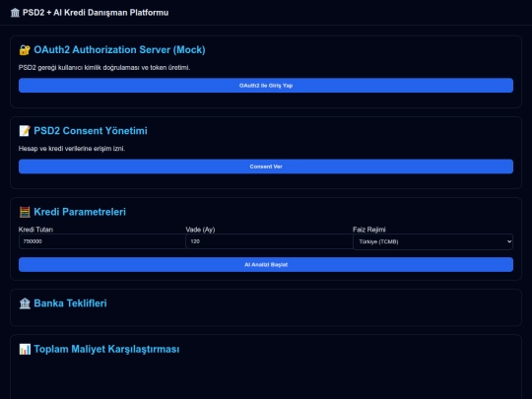Image resolution: width=532 pixels, height=399 pixels.
Task: Click the OAuth2 Authorization Server (Mock) heading
Action: coord(119,50)
